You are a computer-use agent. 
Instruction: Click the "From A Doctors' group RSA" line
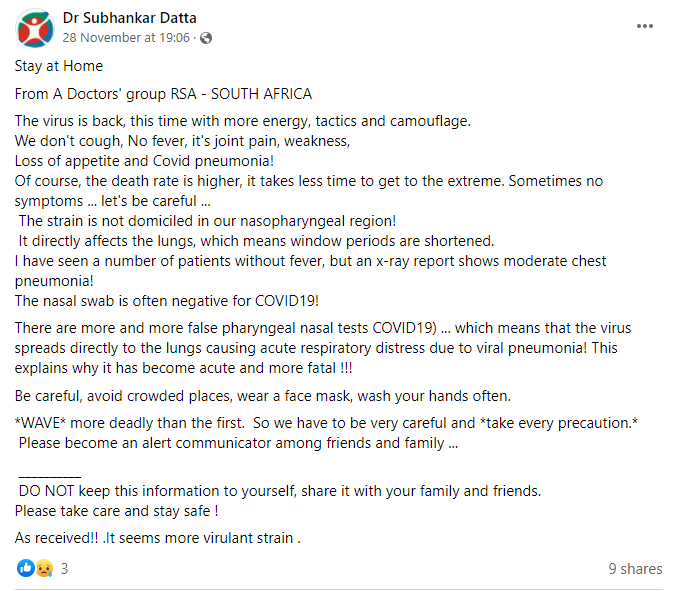pyautogui.click(x=163, y=94)
